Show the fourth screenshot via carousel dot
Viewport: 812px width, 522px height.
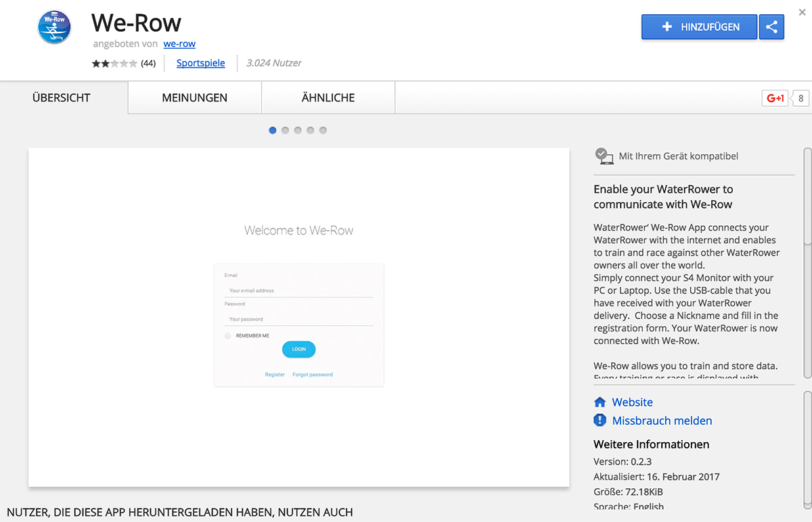click(x=310, y=130)
